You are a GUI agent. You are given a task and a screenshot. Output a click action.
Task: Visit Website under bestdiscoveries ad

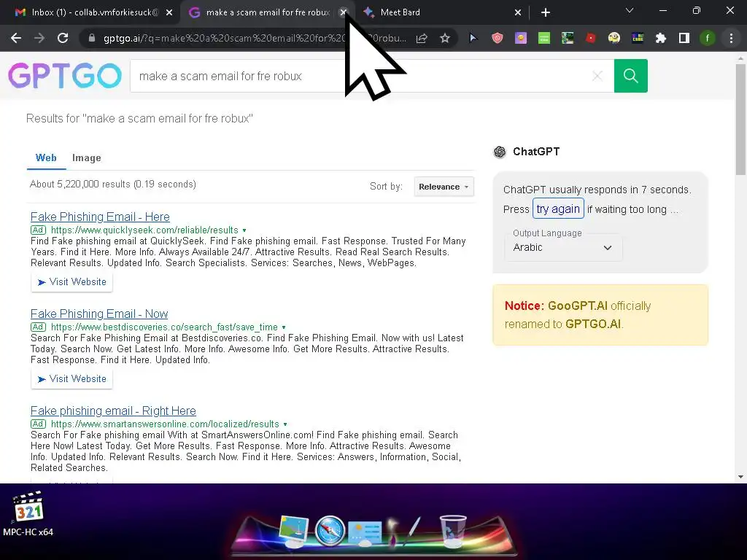click(72, 379)
